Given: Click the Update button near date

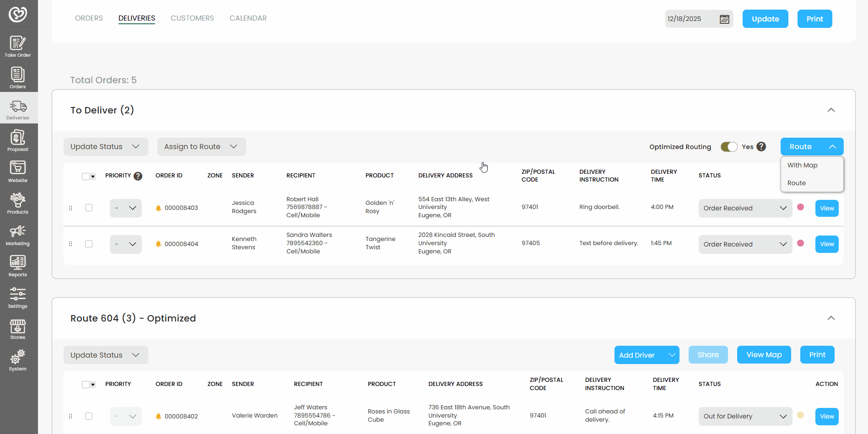Looking at the screenshot, I should 765,19.
